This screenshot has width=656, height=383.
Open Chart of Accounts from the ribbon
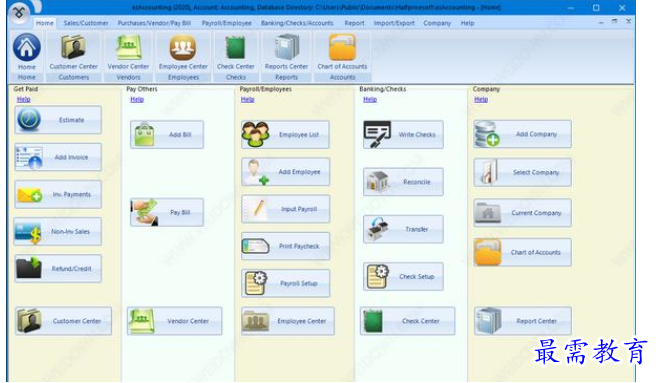point(342,51)
